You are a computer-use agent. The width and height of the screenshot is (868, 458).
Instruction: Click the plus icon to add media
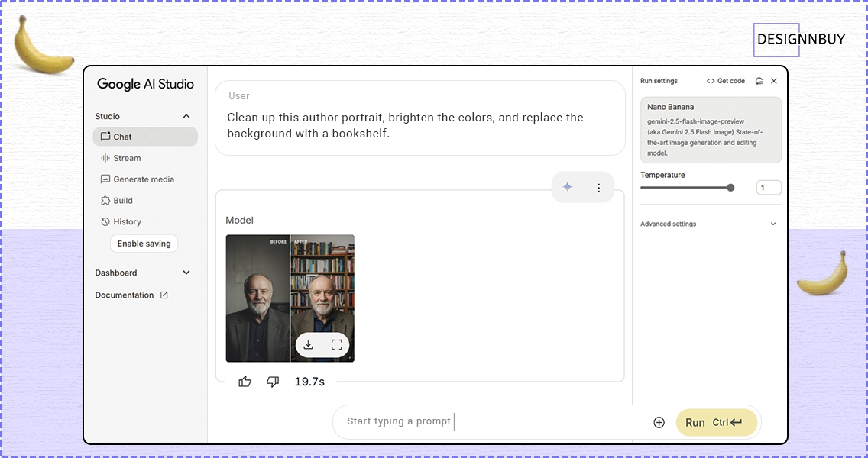point(659,423)
